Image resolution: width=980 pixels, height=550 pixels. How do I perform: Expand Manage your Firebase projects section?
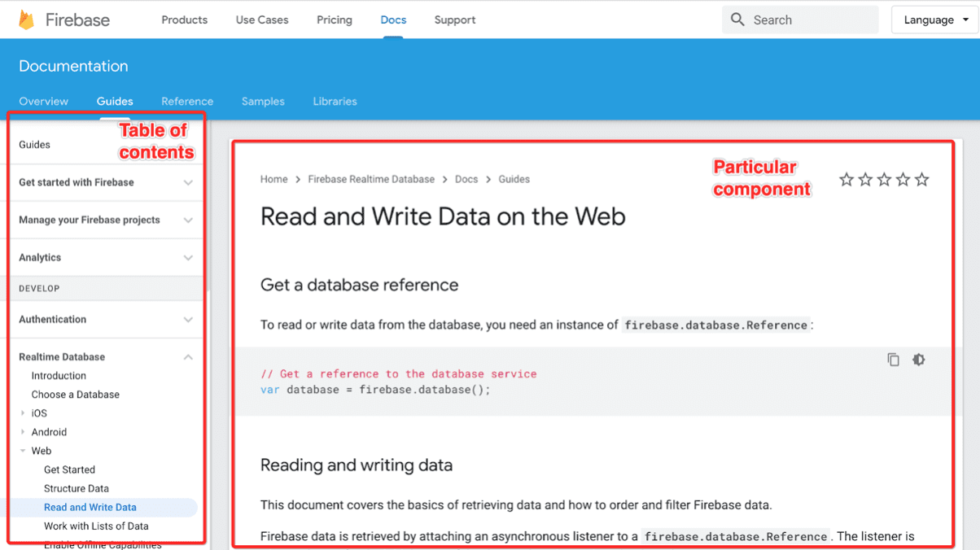[x=188, y=220]
